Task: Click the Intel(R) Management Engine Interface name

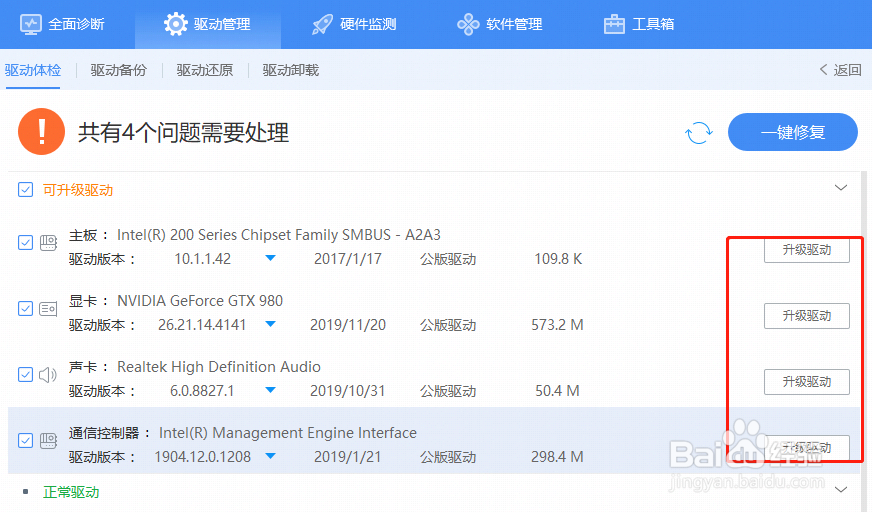Action: (288, 433)
